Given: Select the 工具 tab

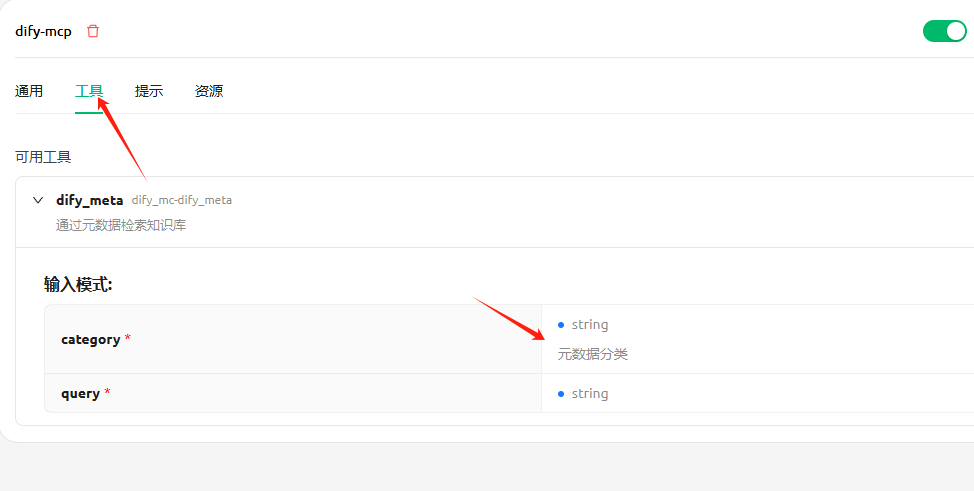Looking at the screenshot, I should tap(89, 91).
